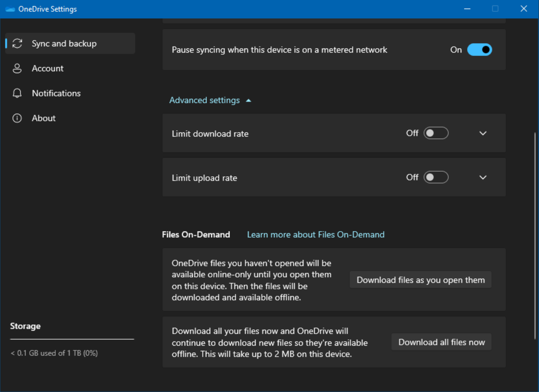Screen dimensions: 539x392
Task: Click the storage usage bar under Storage
Action: [x=71, y=339]
